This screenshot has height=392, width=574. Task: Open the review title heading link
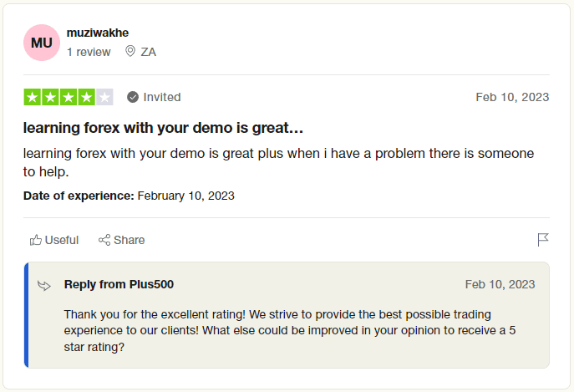coord(164,129)
